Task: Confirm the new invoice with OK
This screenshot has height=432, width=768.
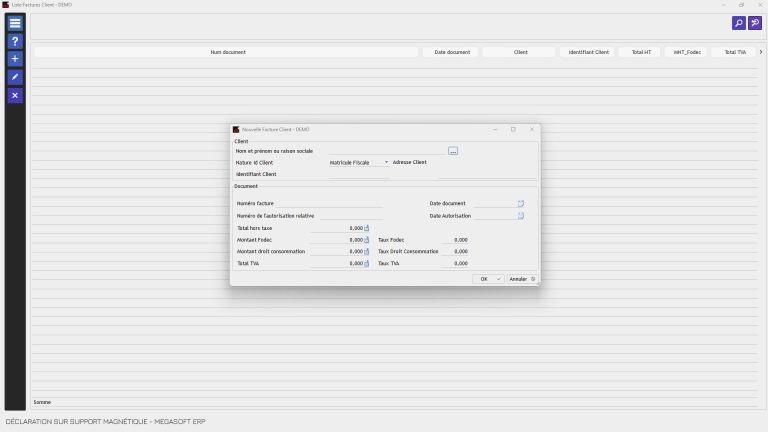Action: coord(488,279)
